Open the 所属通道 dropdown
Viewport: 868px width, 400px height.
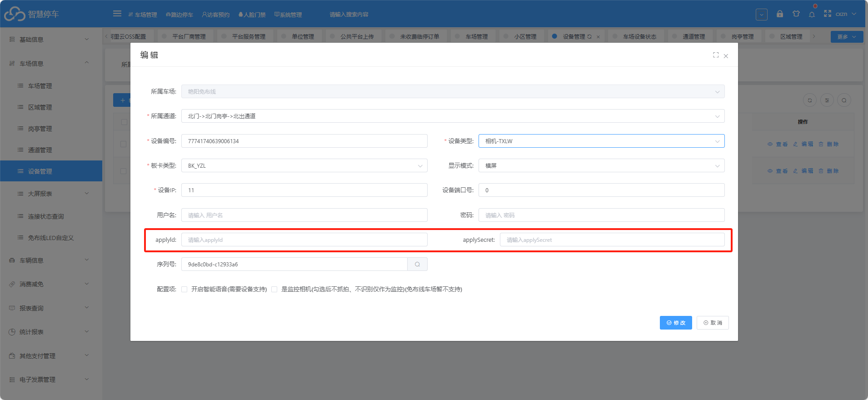coord(453,116)
